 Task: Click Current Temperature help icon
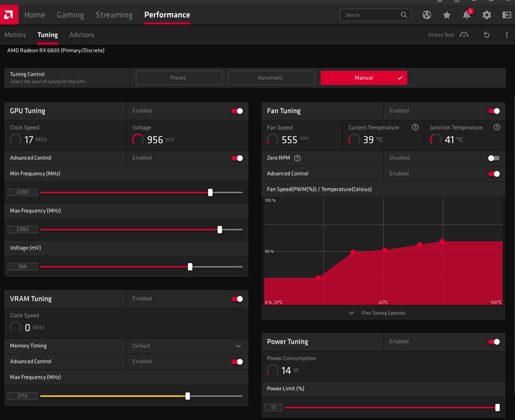[x=415, y=127]
